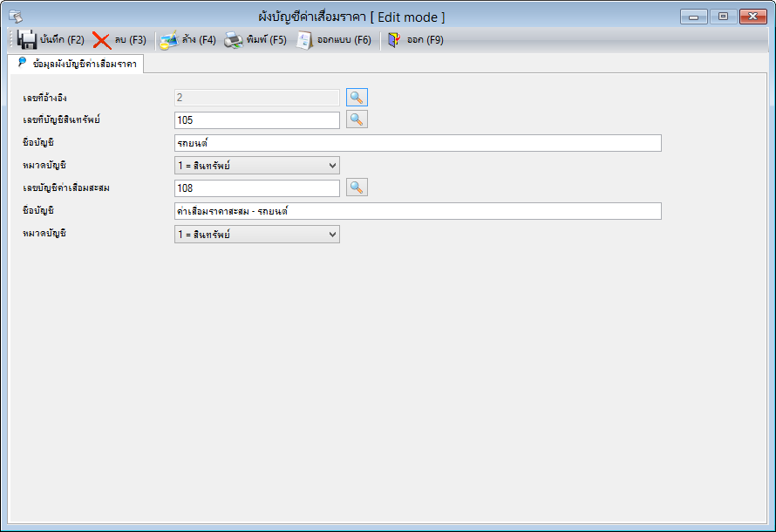Click the clear form icon (F4)
This screenshot has width=776, height=532.
[169, 41]
